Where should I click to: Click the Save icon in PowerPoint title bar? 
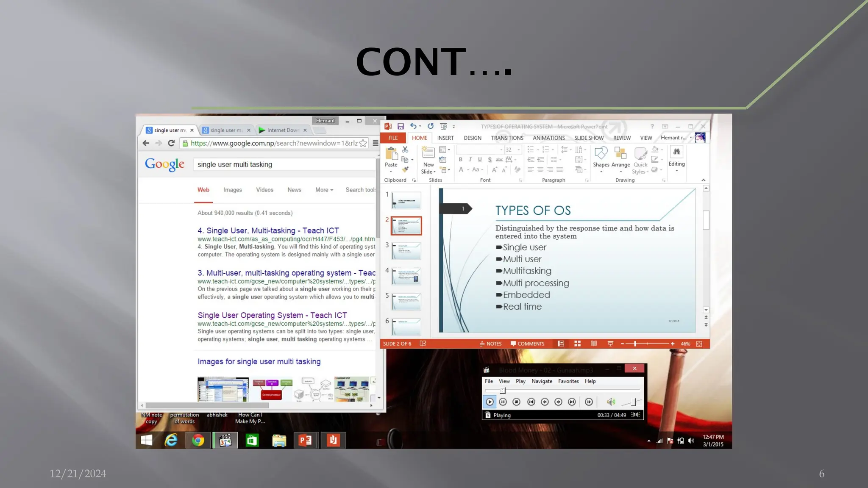[x=400, y=126]
